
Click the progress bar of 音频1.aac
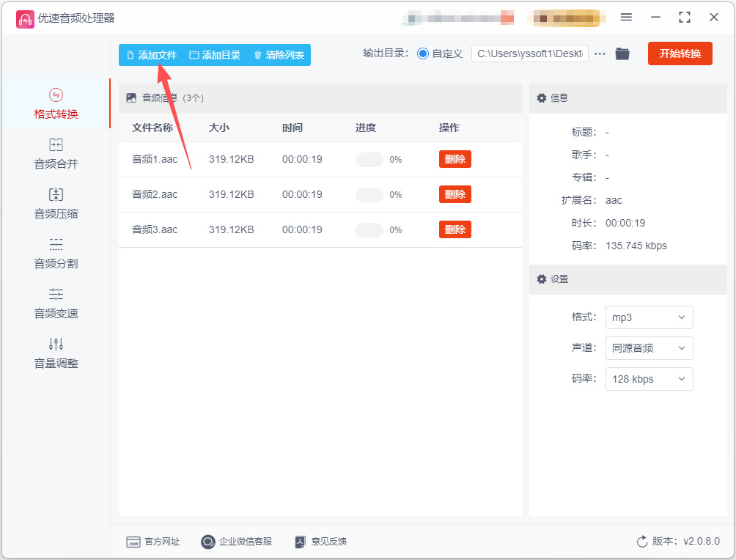pyautogui.click(x=369, y=160)
